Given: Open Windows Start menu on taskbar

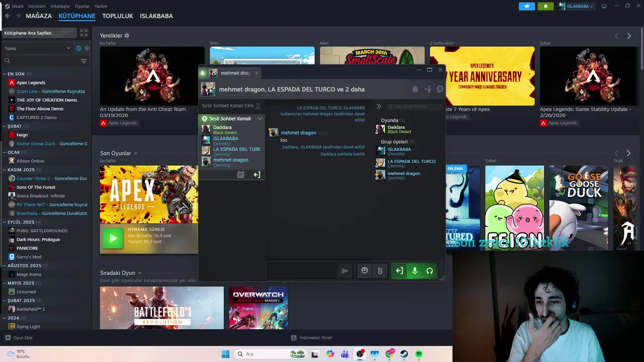Looking at the screenshot, I should [225, 354].
